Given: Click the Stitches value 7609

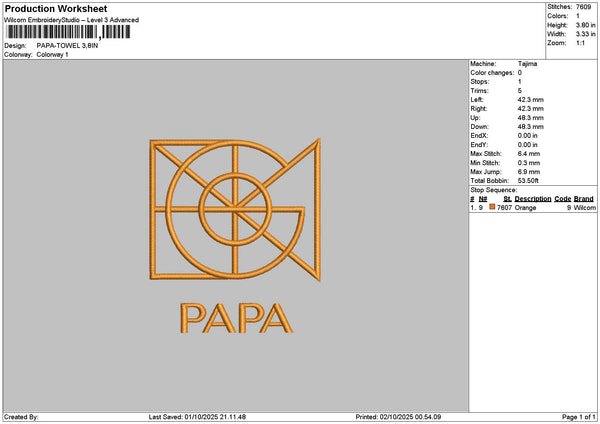Looking at the screenshot, I should pos(584,7).
